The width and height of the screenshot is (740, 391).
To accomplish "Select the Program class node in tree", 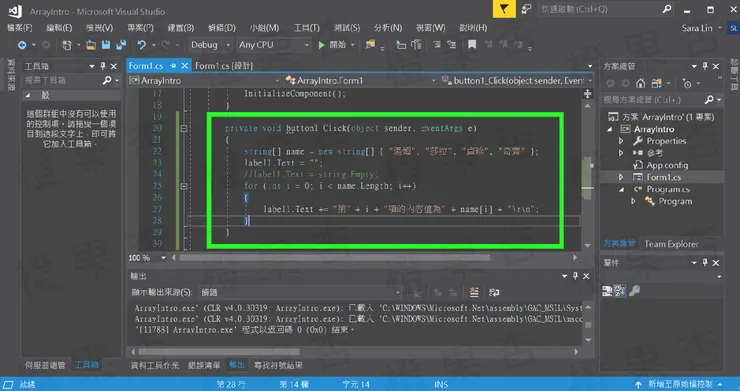I will (x=675, y=201).
